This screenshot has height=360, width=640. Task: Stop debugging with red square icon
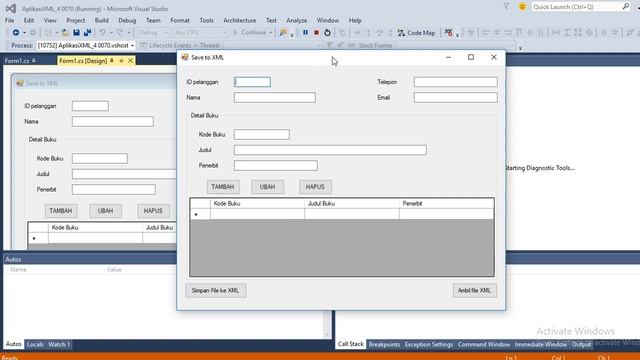[x=316, y=33]
